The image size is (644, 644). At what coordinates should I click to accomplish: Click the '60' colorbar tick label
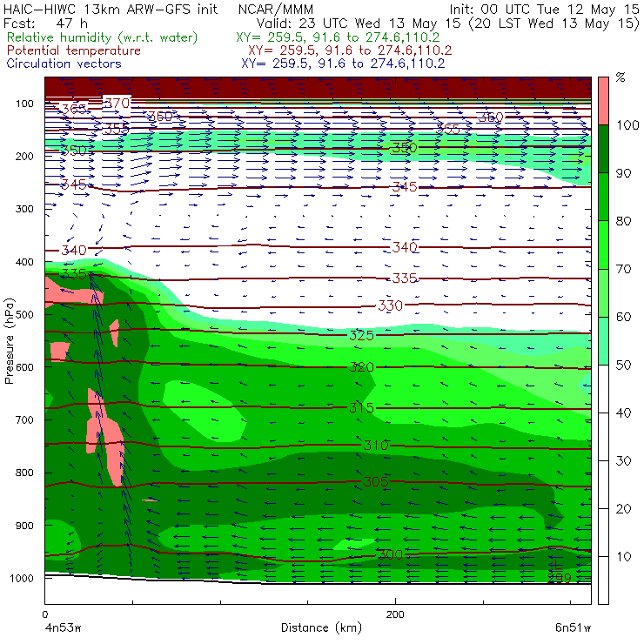pyautogui.click(x=623, y=317)
